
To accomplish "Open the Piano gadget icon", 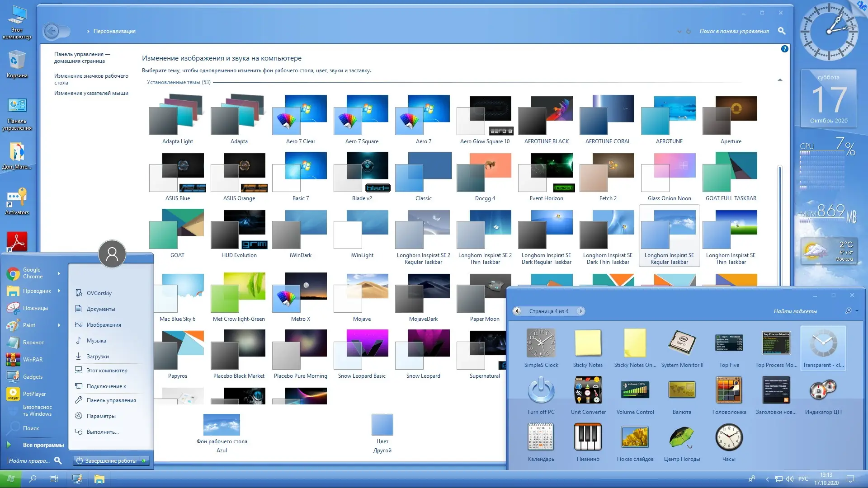I will tap(588, 437).
